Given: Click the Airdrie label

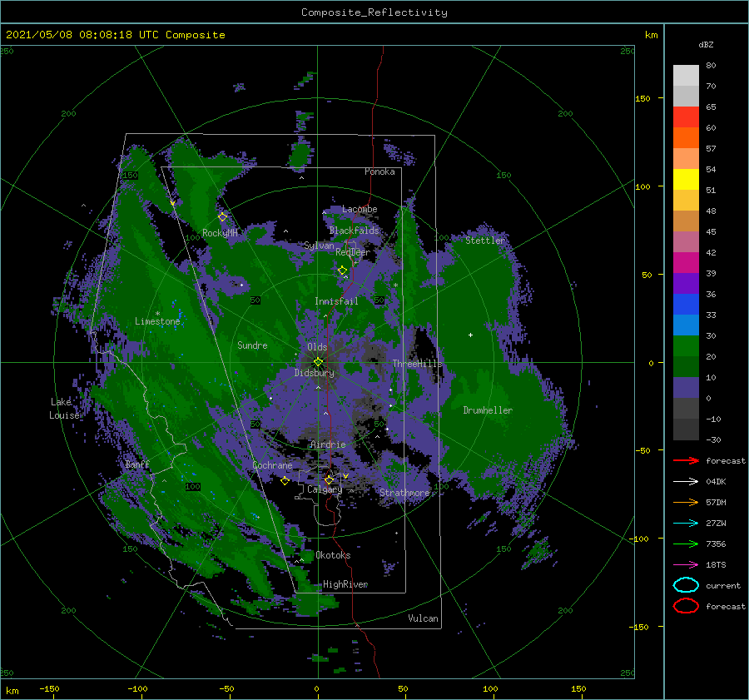Looking at the screenshot, I should pyautogui.click(x=328, y=444).
